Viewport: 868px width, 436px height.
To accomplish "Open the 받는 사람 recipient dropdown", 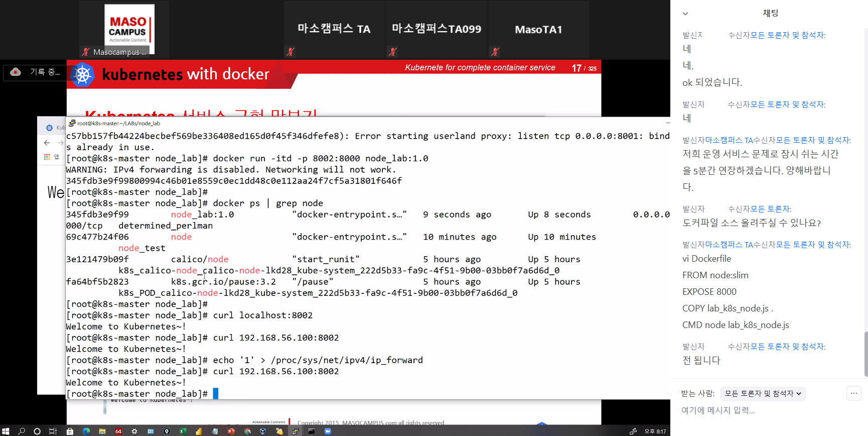I will point(762,393).
